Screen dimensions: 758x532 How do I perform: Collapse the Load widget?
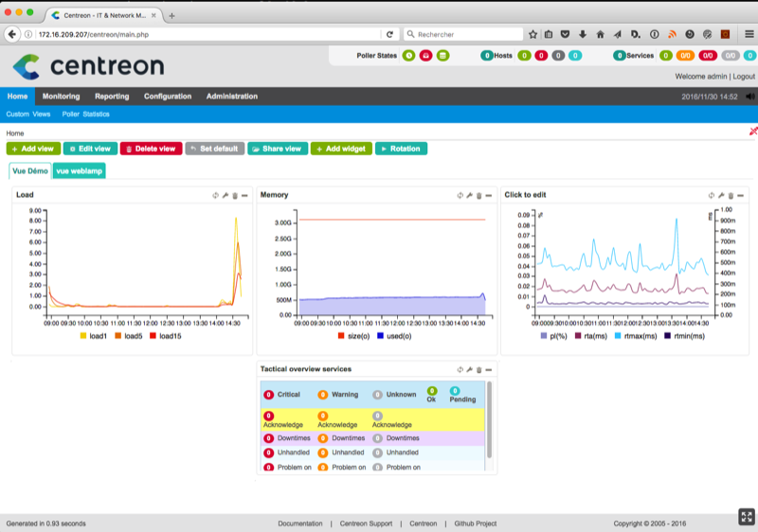click(244, 195)
